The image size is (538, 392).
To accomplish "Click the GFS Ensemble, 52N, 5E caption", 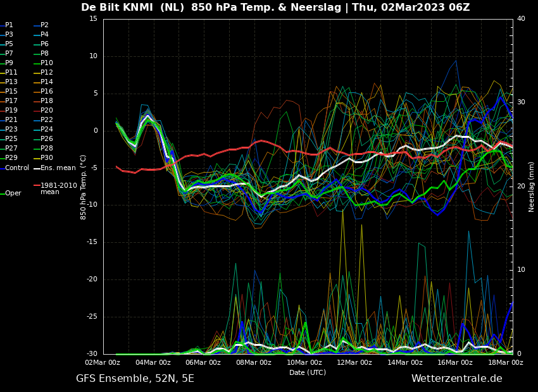I will tap(135, 379).
